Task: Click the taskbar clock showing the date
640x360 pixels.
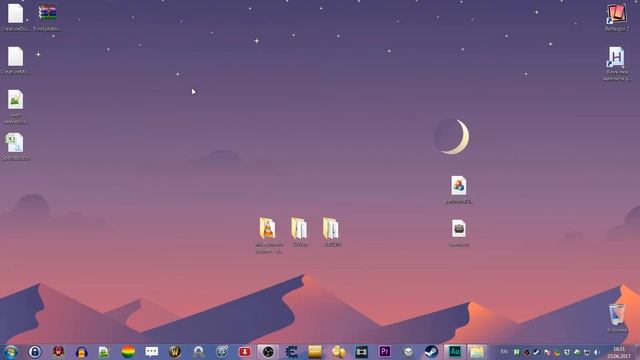Action: (619, 352)
